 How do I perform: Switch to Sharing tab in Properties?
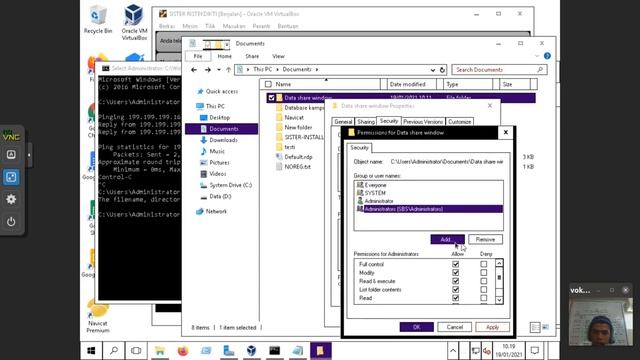tap(365, 122)
